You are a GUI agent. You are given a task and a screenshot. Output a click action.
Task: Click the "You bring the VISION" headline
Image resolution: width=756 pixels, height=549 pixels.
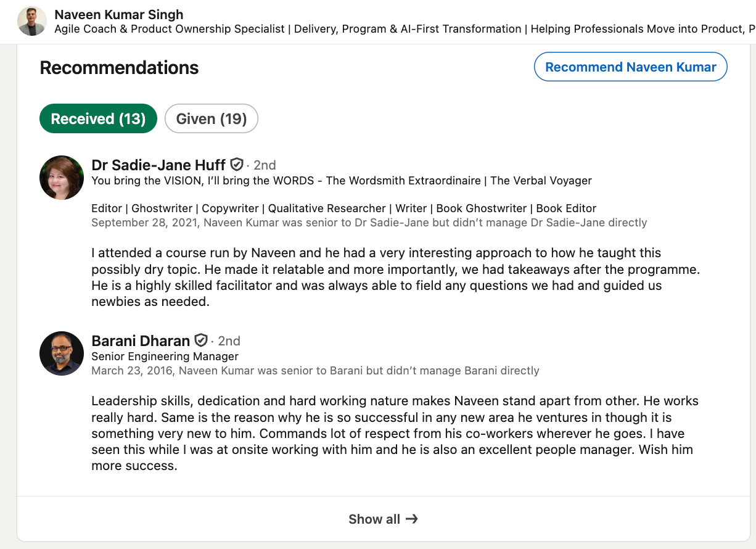pyautogui.click(x=341, y=181)
